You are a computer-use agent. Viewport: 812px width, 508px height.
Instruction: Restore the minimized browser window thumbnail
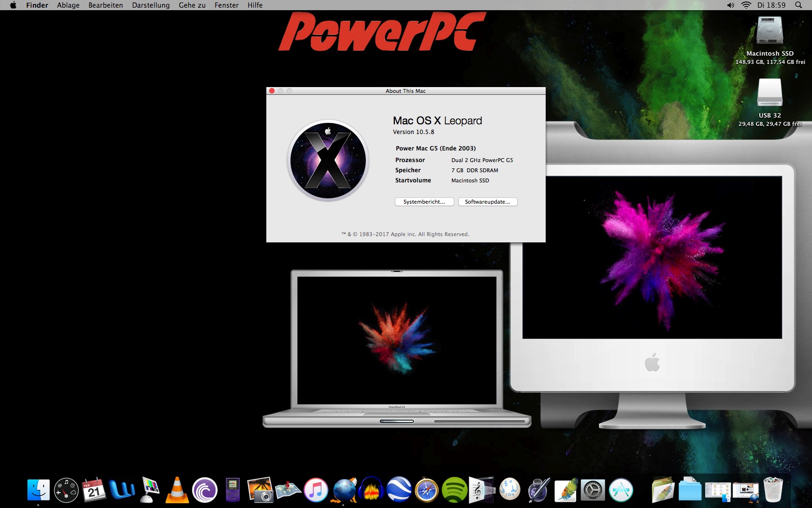coord(746,491)
